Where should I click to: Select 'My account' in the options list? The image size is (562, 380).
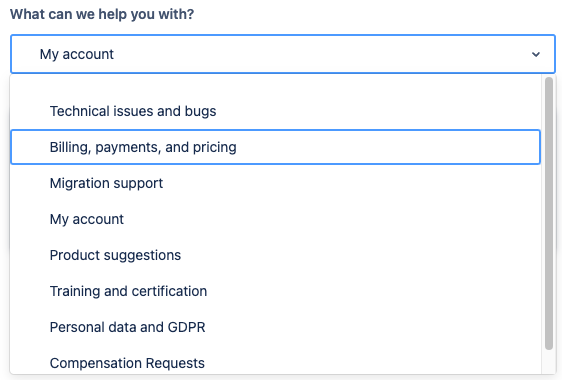click(276, 219)
